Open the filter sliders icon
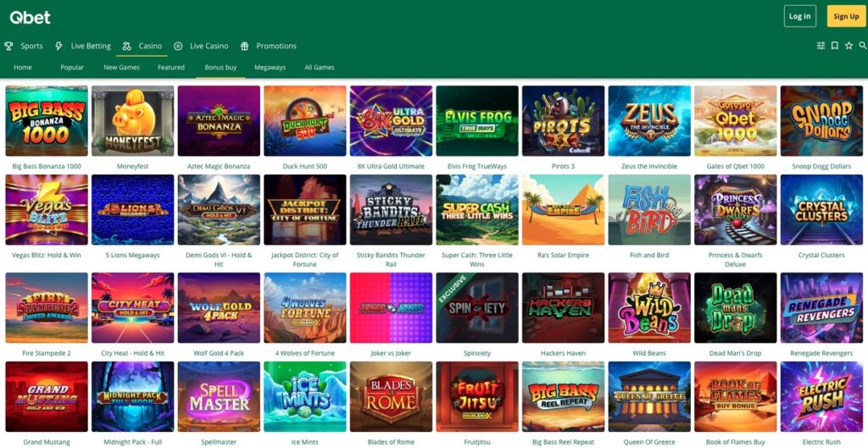Screen dimensions: 868x448 [821, 46]
